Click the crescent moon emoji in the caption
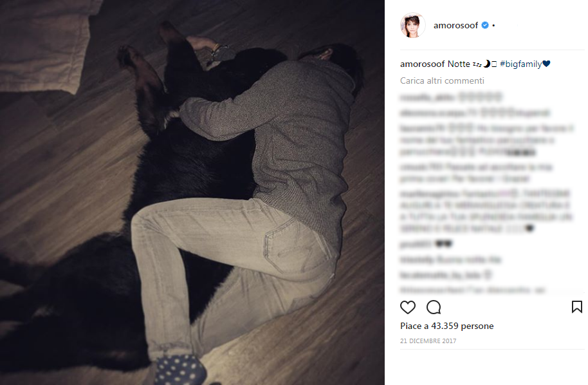The image size is (588, 385). click(x=486, y=64)
